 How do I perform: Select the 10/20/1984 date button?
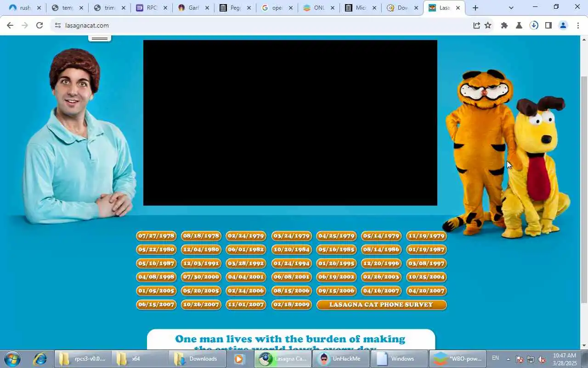click(291, 250)
